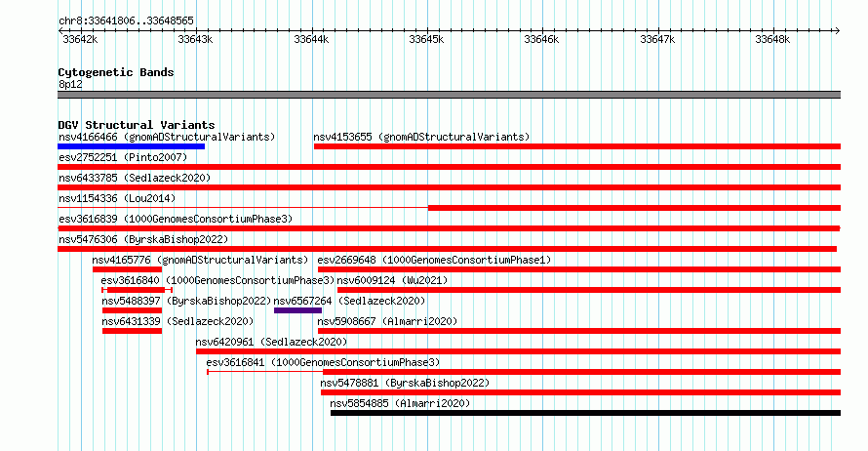The height and width of the screenshot is (451, 868).
Task: Click the 33642k ruler position
Action: (80, 39)
